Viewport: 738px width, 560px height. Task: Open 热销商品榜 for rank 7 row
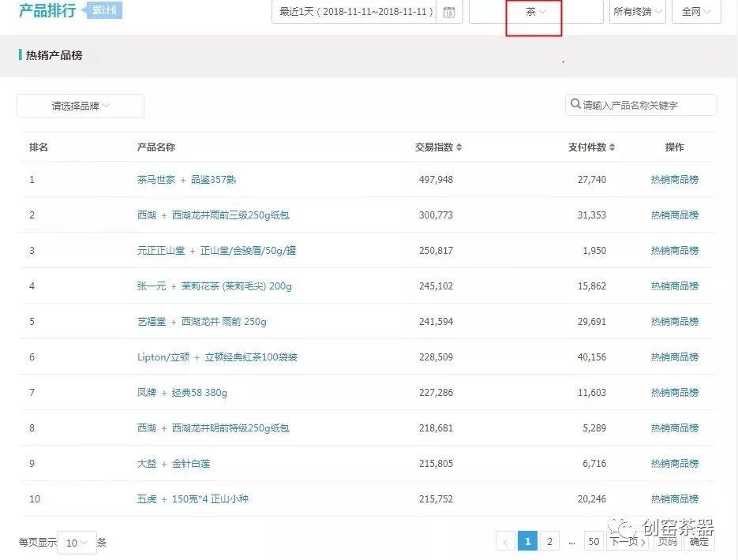[x=674, y=393]
